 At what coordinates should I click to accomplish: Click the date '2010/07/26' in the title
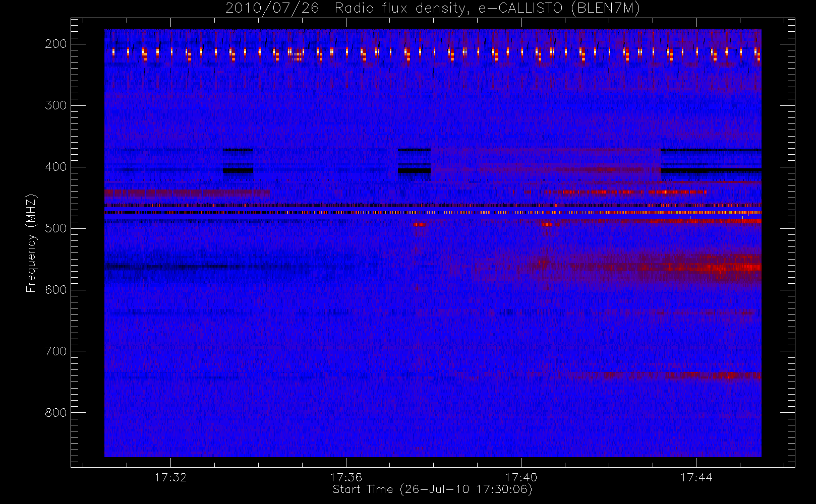point(272,8)
